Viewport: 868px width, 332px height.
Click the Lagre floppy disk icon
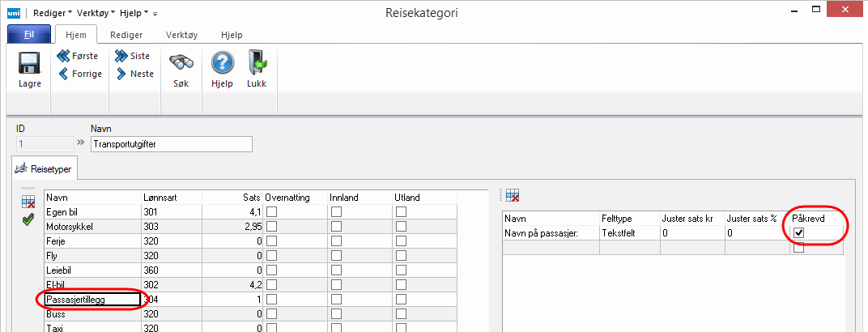coord(29,65)
